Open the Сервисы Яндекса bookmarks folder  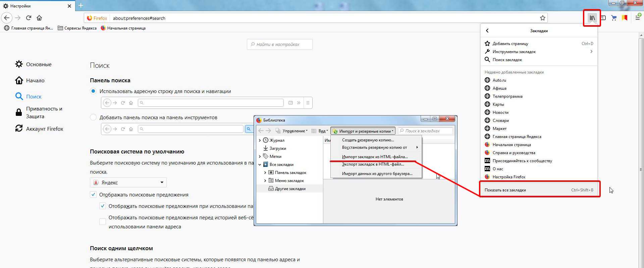point(77,28)
